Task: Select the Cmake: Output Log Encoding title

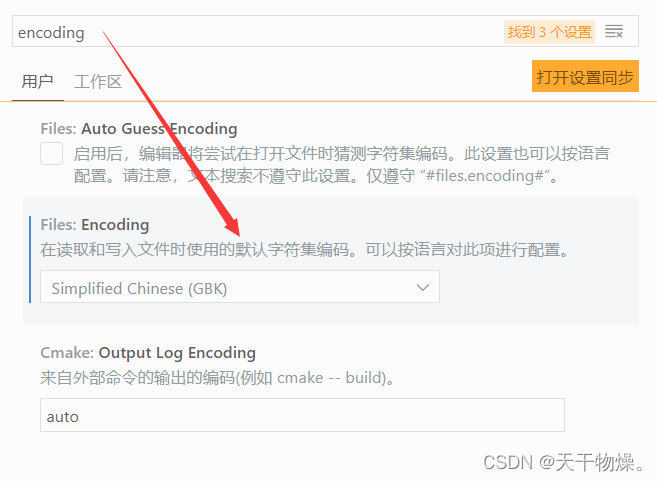Action: tap(148, 353)
